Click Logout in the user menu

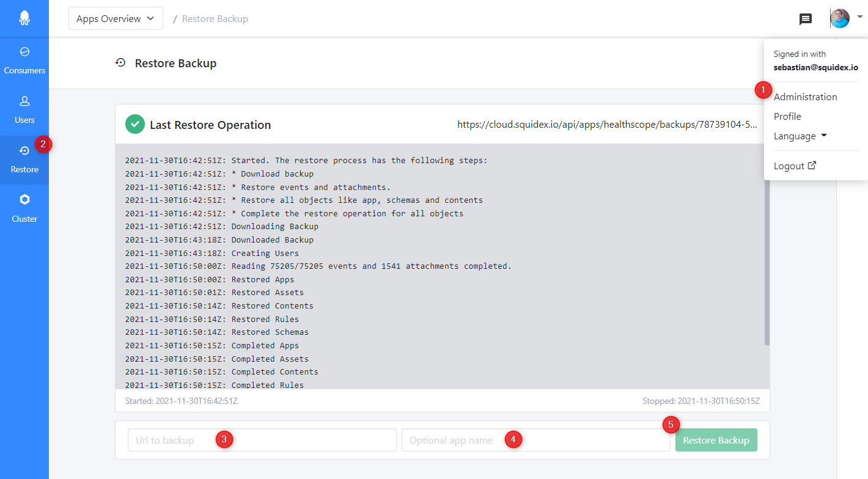pos(795,166)
